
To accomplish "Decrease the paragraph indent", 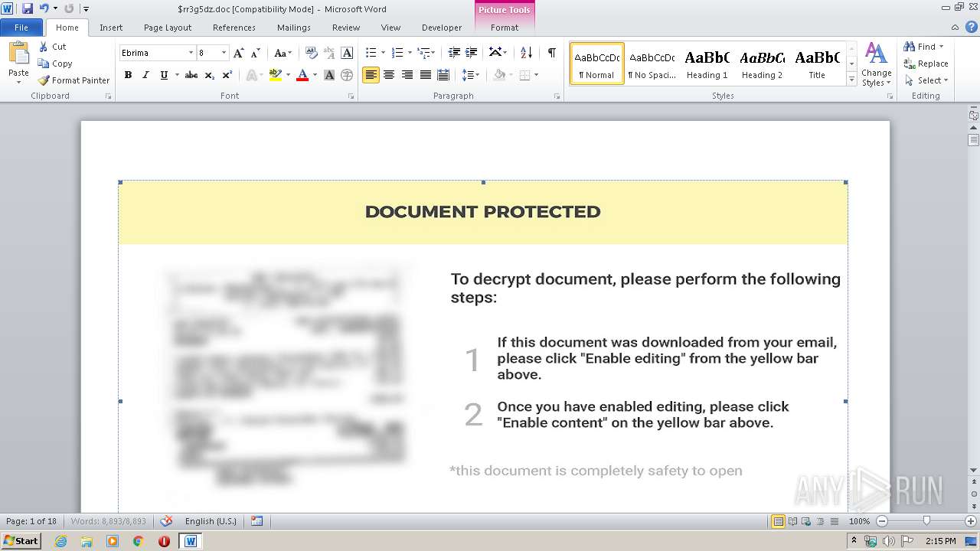I will [x=454, y=53].
